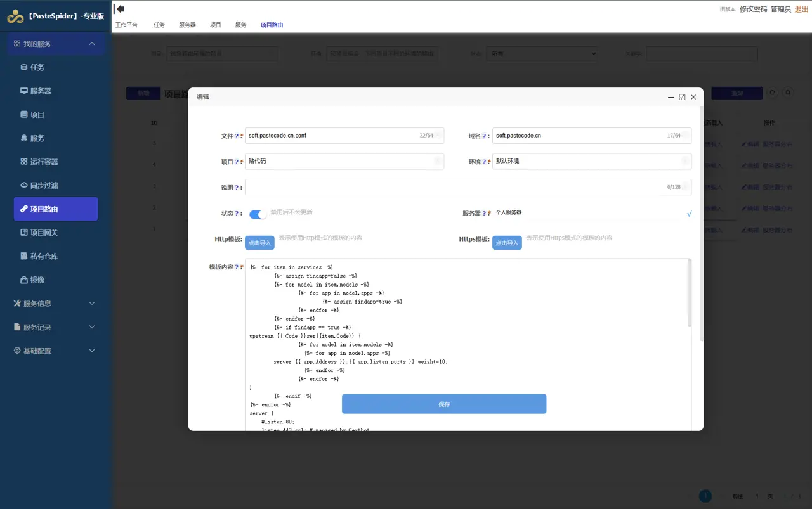The height and width of the screenshot is (509, 812).
Task: Open the 环境 selector showing 默认环境
Action: pyautogui.click(x=592, y=162)
